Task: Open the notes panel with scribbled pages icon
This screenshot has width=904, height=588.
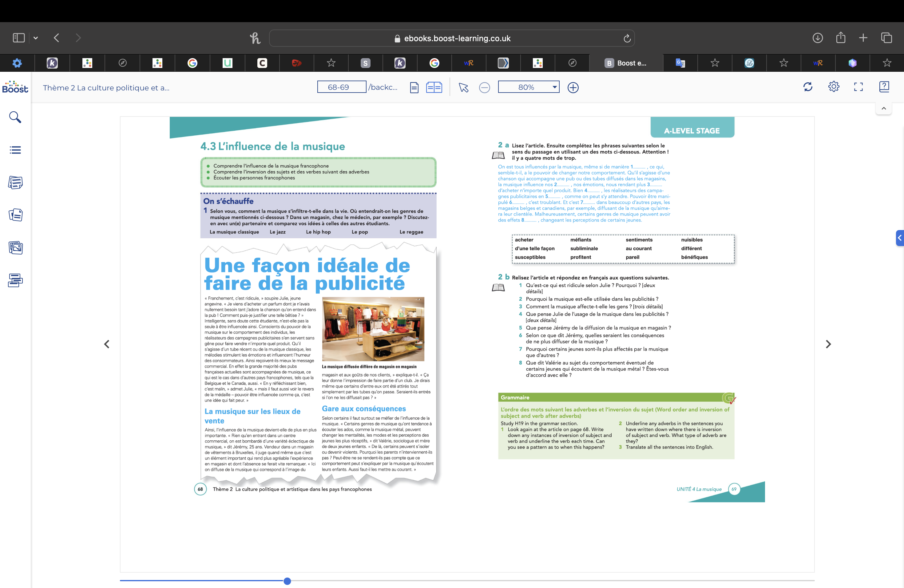Action: pyautogui.click(x=15, y=182)
